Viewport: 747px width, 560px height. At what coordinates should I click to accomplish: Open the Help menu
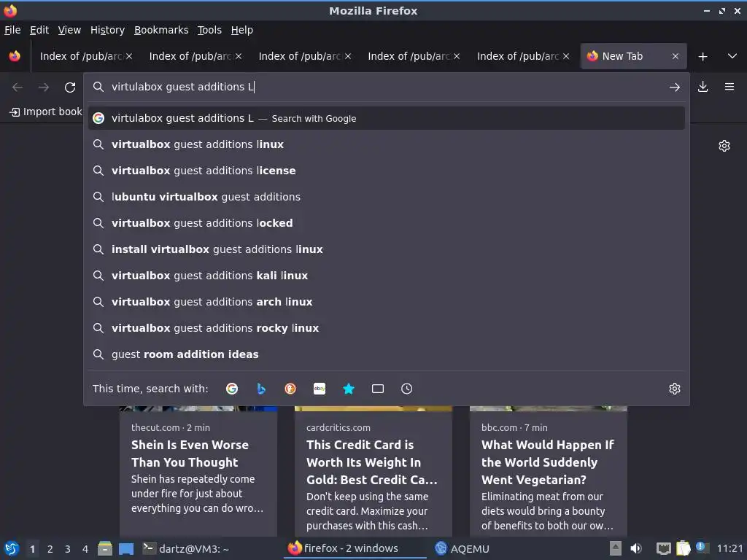242,30
